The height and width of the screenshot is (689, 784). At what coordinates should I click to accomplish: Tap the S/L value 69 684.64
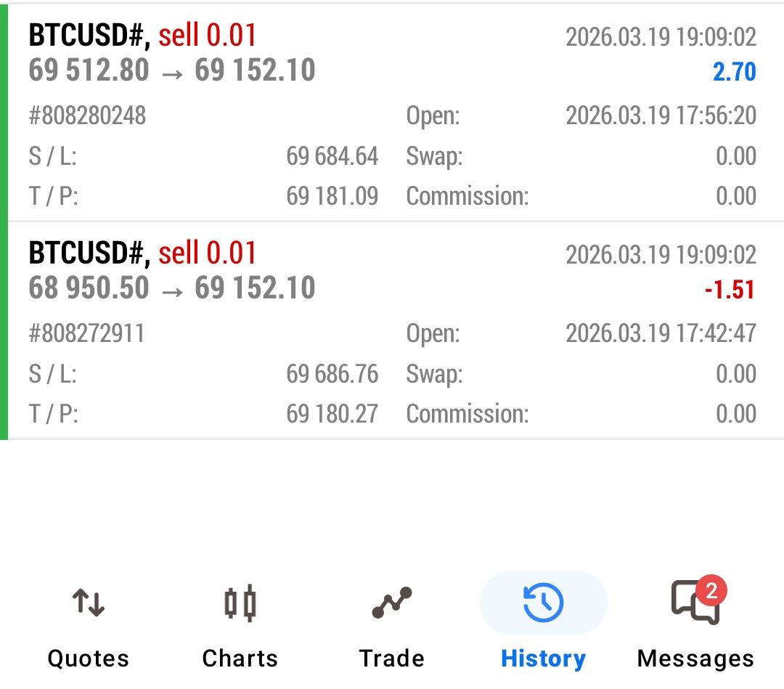click(x=332, y=156)
